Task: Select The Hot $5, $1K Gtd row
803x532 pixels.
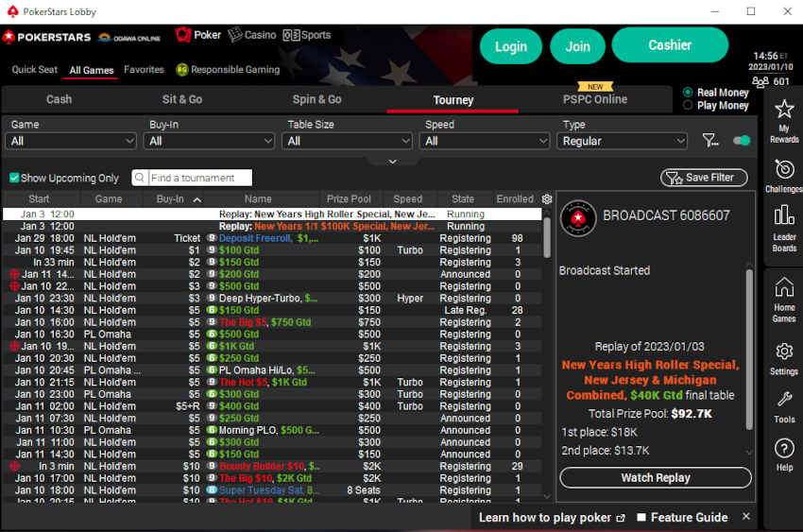Action: pos(272,382)
